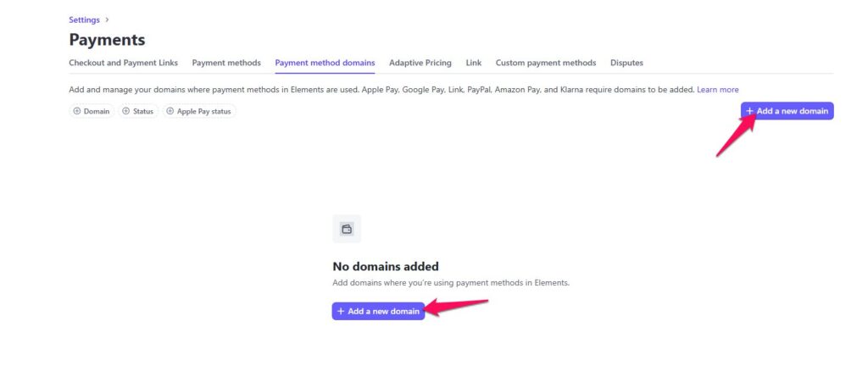
Task: Click the domains description text mentioning Klarna
Action: (381, 90)
